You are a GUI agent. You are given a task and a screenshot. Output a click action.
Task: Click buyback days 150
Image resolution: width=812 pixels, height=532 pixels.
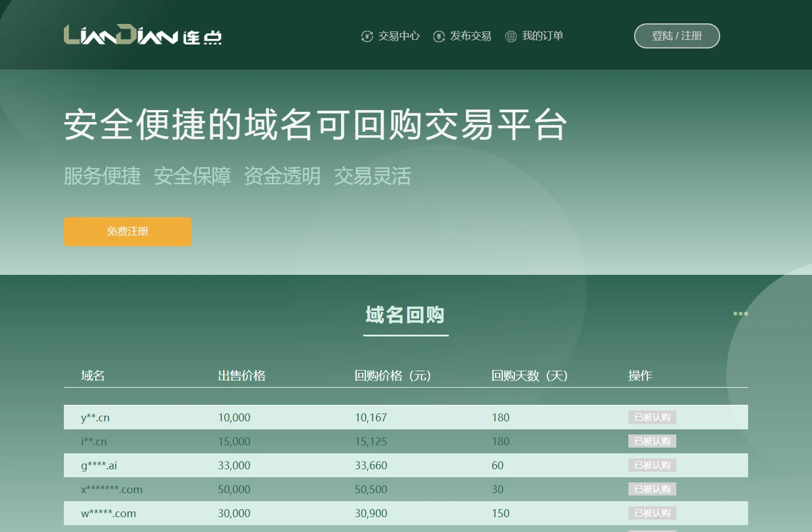[501, 513]
